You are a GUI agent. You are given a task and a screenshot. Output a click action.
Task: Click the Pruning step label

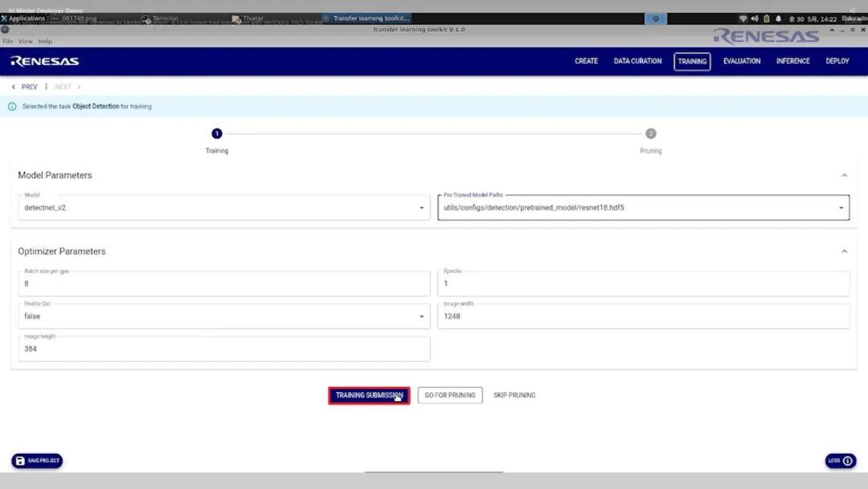tap(650, 150)
